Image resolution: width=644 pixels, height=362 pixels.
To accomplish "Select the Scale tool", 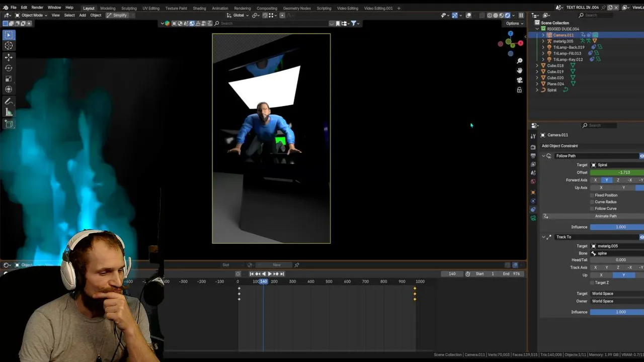I will 9,79.
